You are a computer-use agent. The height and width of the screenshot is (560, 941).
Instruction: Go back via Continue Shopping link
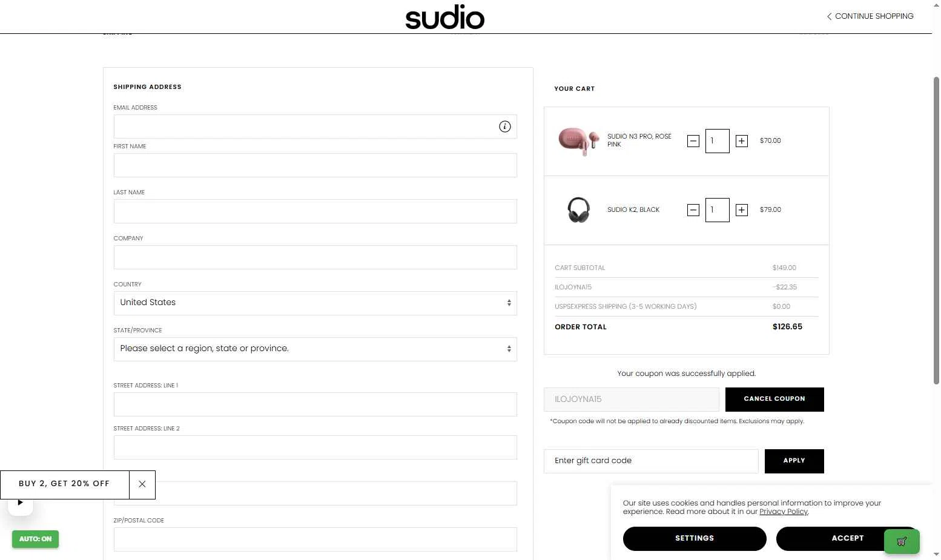[870, 16]
